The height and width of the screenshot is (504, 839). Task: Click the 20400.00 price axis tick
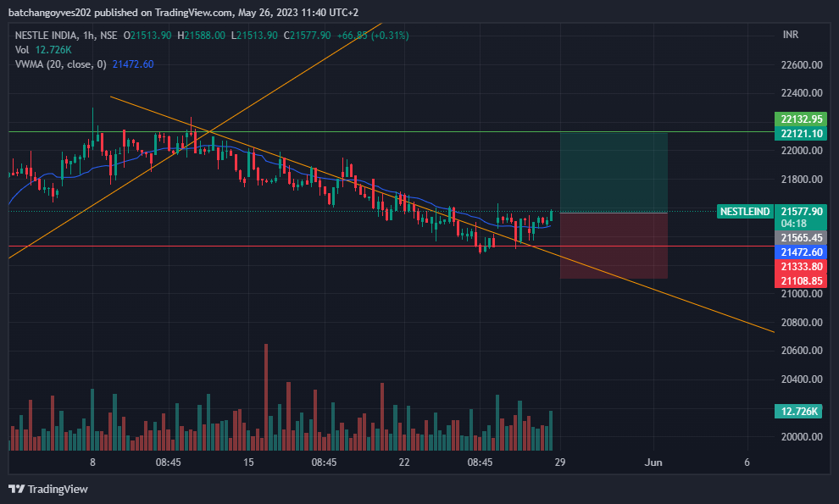click(x=802, y=379)
